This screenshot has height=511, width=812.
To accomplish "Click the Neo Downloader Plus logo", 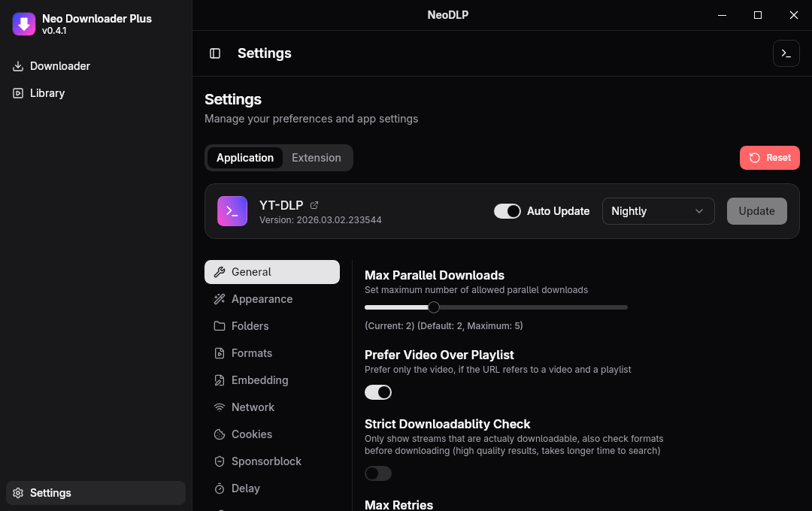I will pos(24,24).
